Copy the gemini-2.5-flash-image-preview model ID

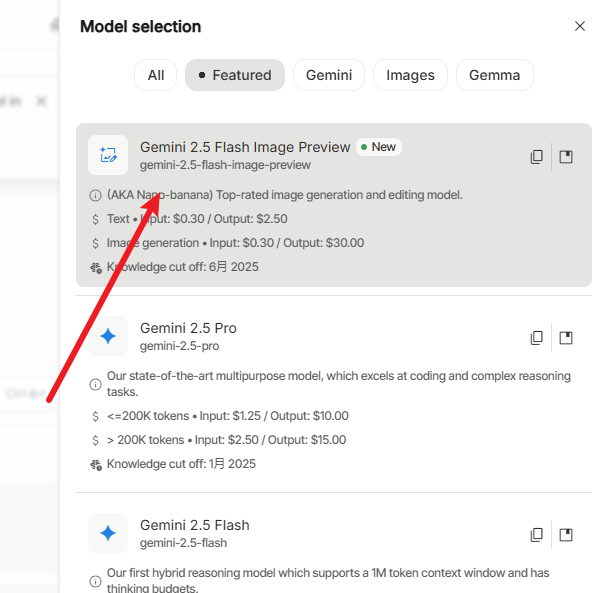[536, 157]
